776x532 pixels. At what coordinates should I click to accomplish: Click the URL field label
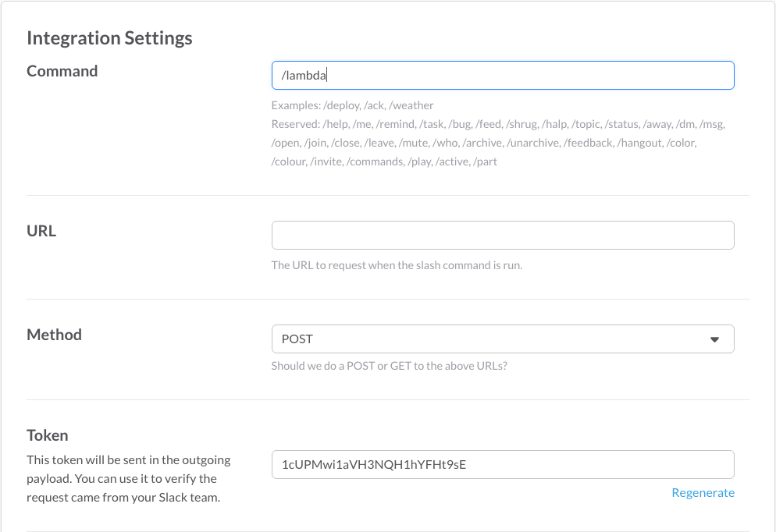[x=41, y=231]
